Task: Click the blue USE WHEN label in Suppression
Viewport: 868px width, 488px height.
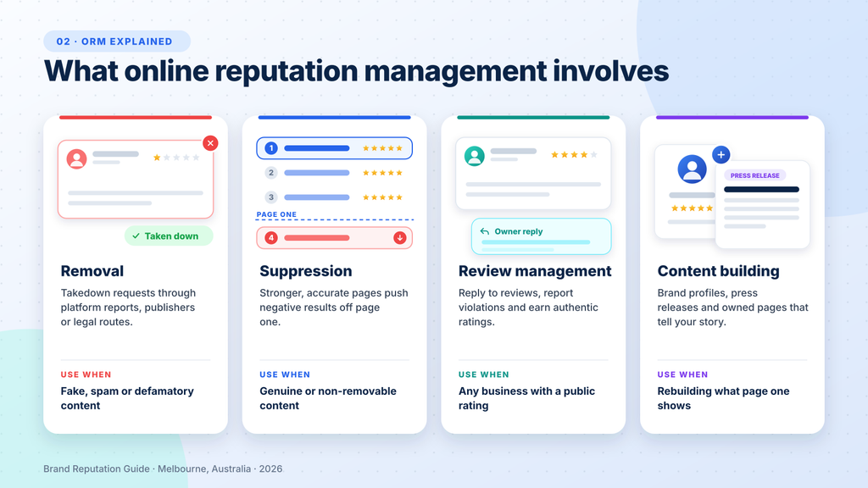Action: (285, 374)
